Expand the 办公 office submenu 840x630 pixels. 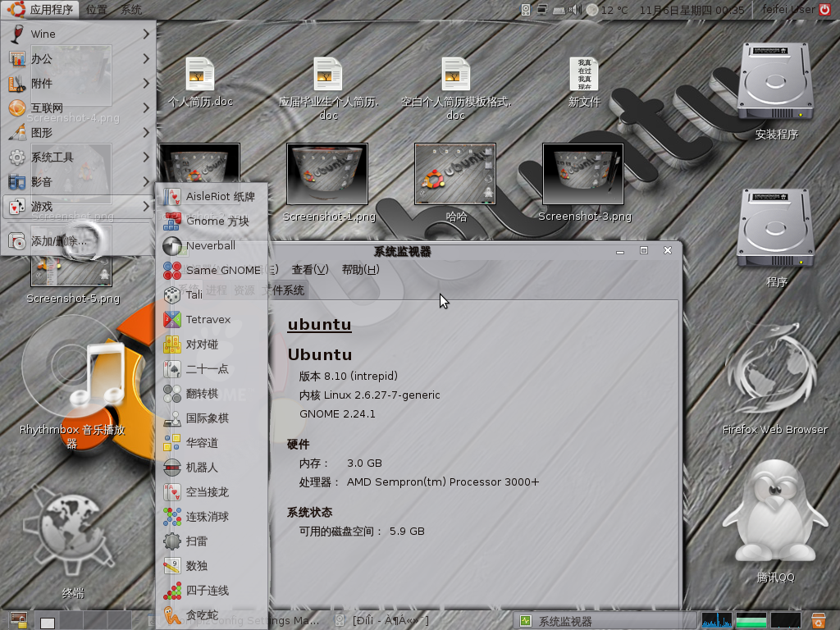coord(79,58)
